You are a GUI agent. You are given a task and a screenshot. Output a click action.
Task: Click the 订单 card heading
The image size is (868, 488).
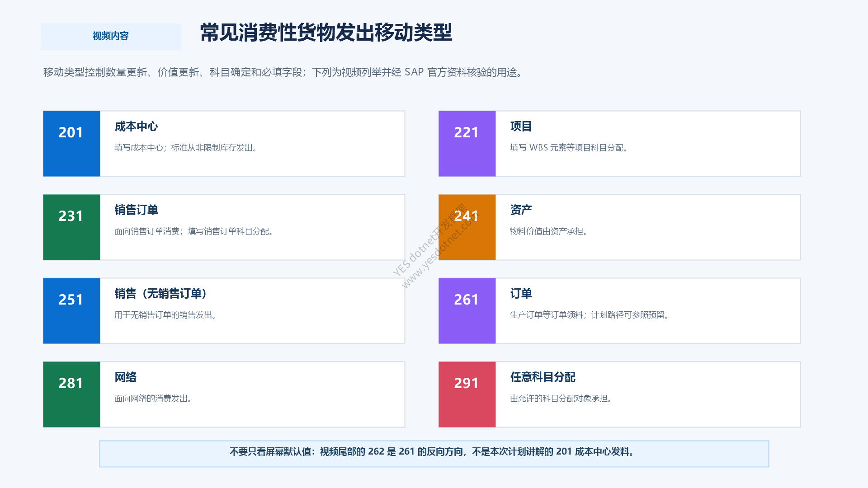tap(521, 294)
